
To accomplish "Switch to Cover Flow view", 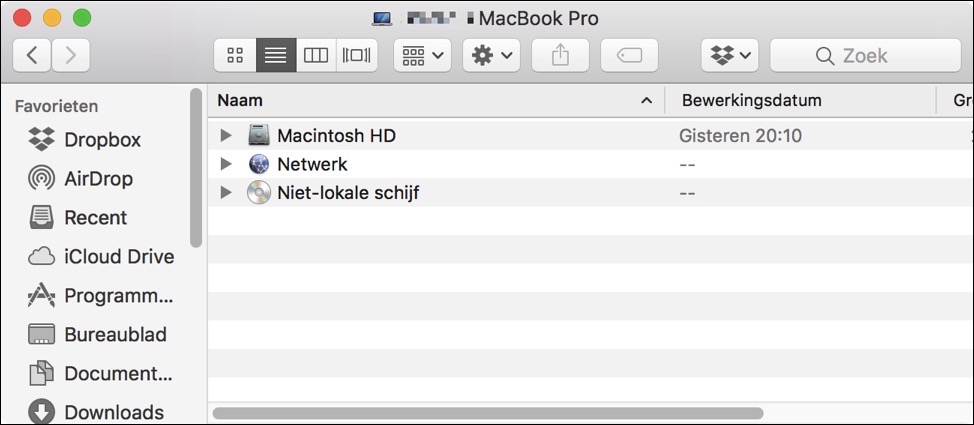I will (x=357, y=55).
